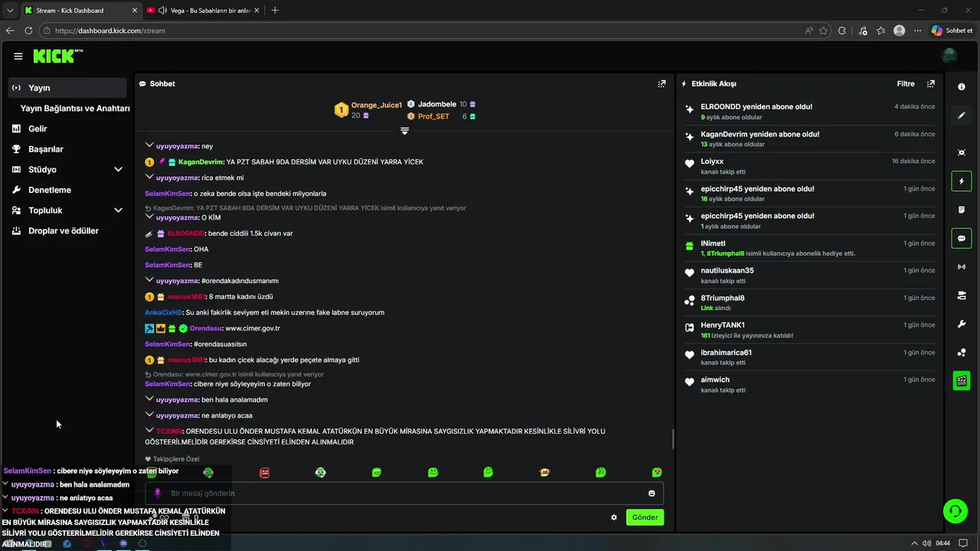Toggle the Activity Feed lightning panel button
This screenshot has height=551, width=980.
click(x=962, y=181)
